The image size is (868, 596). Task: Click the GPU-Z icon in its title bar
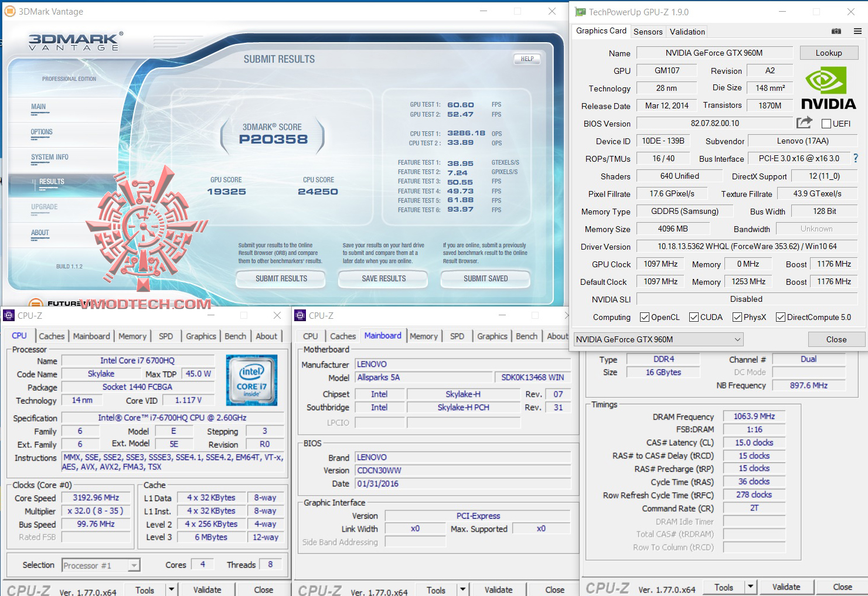coord(580,11)
